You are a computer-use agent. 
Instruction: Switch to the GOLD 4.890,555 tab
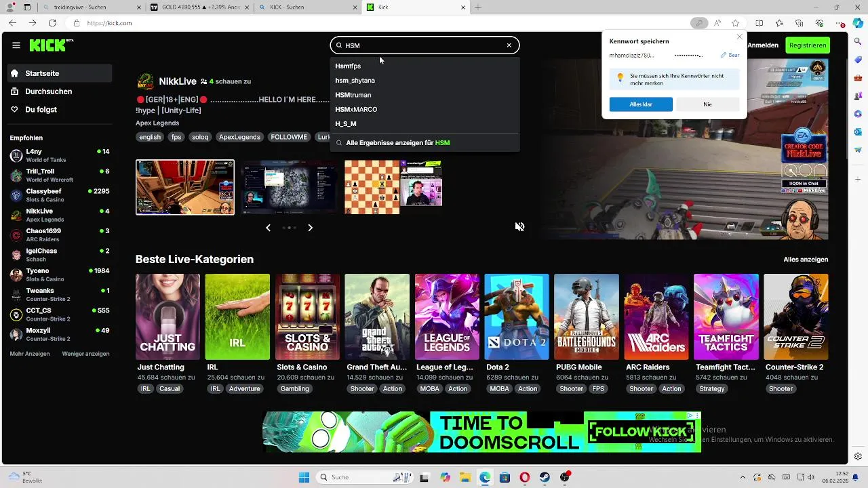click(x=199, y=7)
